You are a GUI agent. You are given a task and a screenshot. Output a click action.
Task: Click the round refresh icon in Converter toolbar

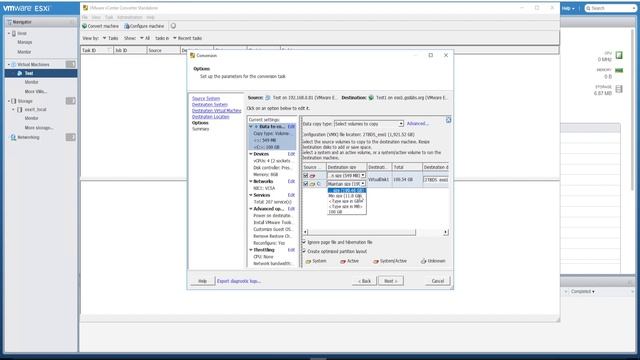[x=173, y=26]
